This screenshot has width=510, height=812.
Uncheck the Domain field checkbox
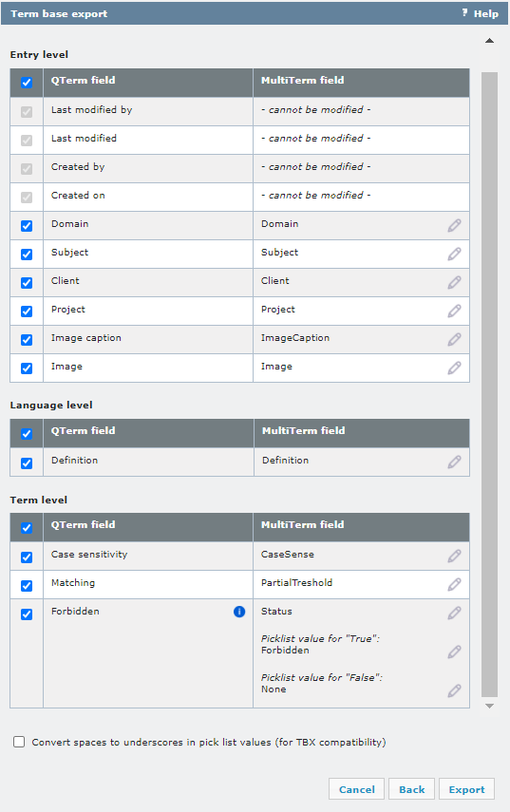point(27,226)
